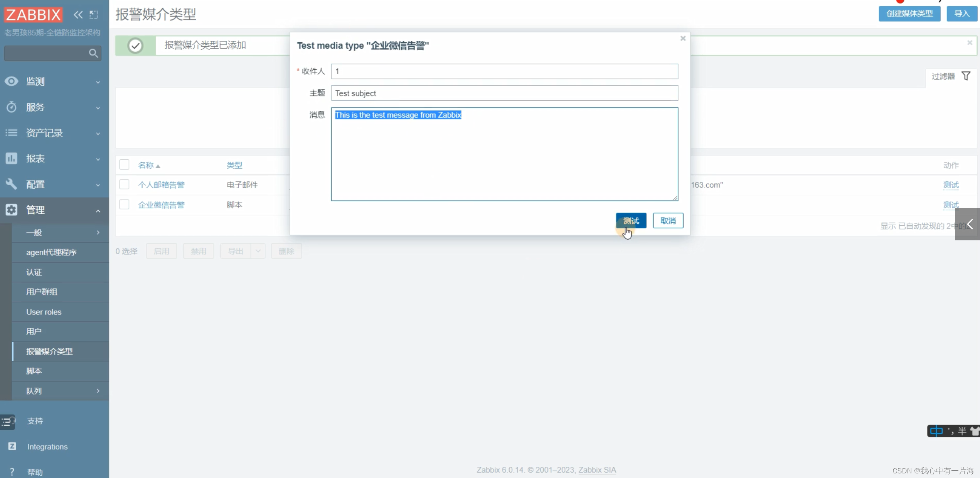Open 用户群组 menu item
Screen dimensions: 980x478
click(61, 292)
